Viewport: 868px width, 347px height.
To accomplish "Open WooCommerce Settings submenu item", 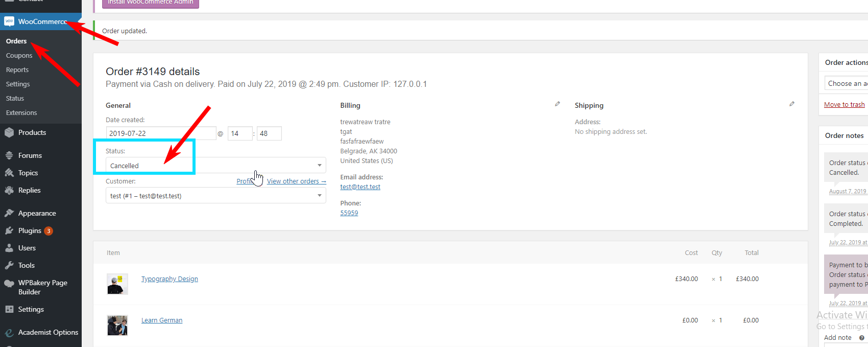I will click(x=18, y=84).
